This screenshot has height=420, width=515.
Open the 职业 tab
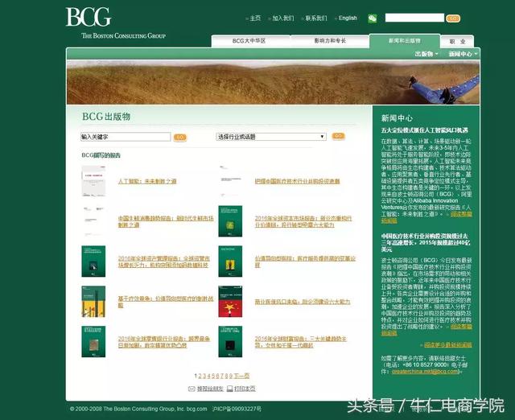457,41
